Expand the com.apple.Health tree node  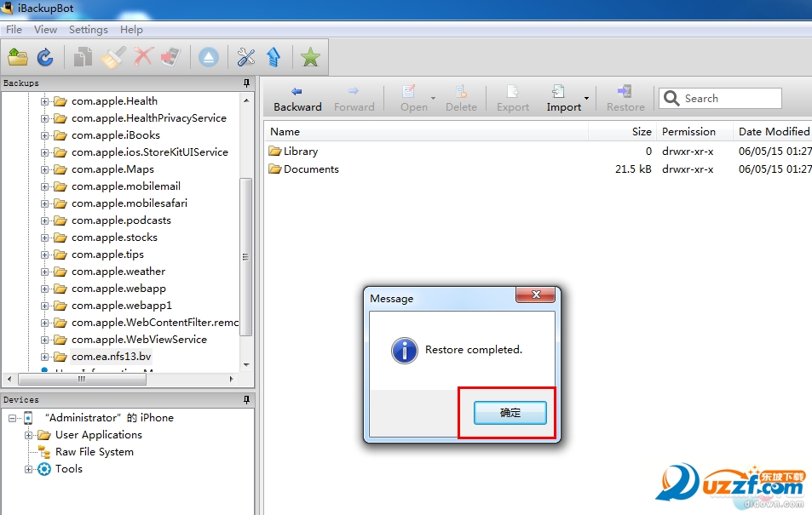(44, 101)
